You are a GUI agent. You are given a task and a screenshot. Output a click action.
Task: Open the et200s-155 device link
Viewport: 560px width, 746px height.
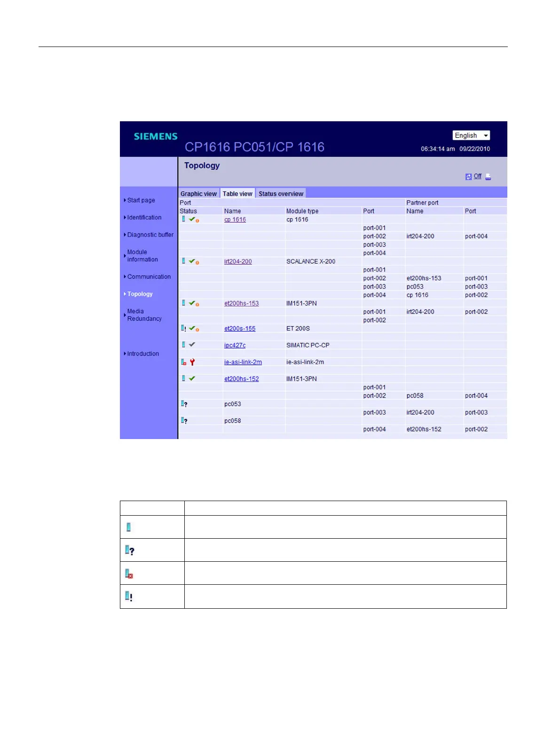point(240,329)
